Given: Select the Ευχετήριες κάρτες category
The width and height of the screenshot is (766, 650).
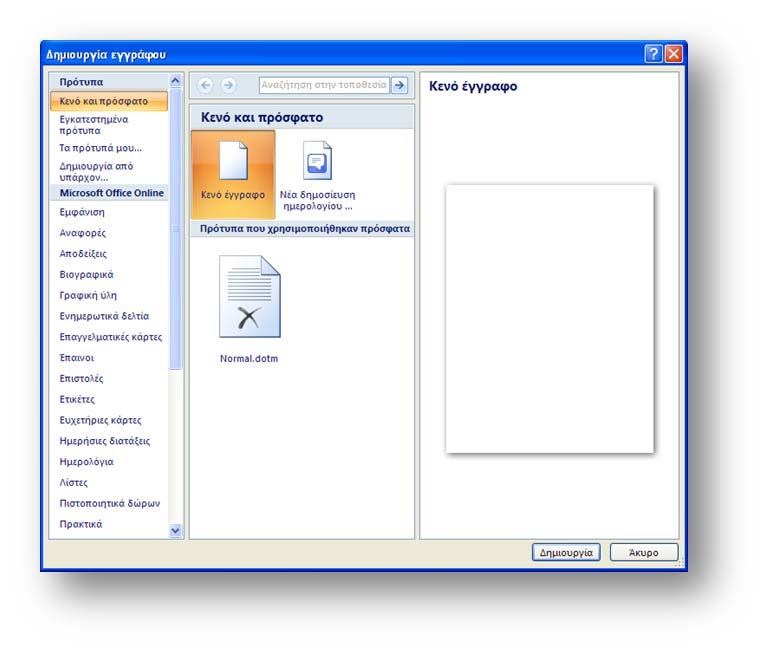Looking at the screenshot, I should [x=100, y=420].
